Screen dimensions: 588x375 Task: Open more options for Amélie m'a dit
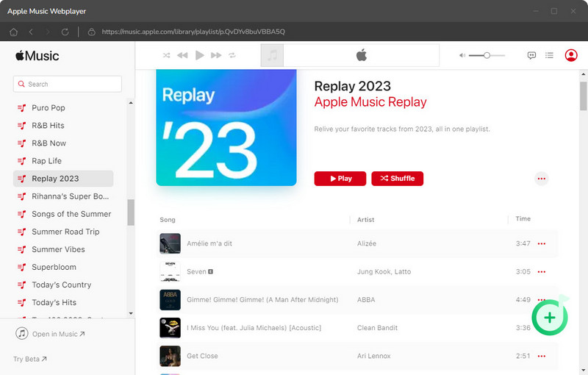(542, 244)
